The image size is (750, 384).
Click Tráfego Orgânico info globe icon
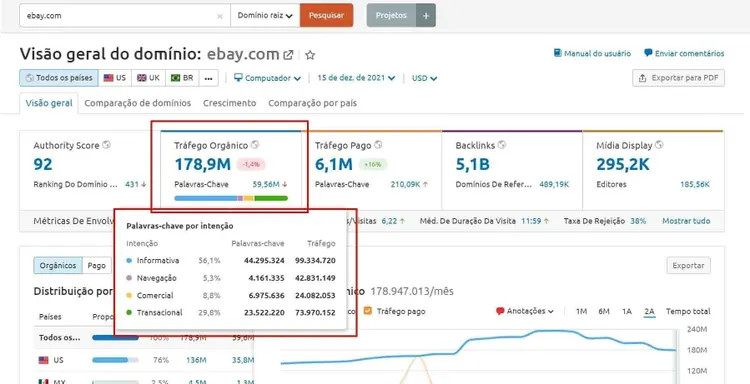pyautogui.click(x=255, y=145)
